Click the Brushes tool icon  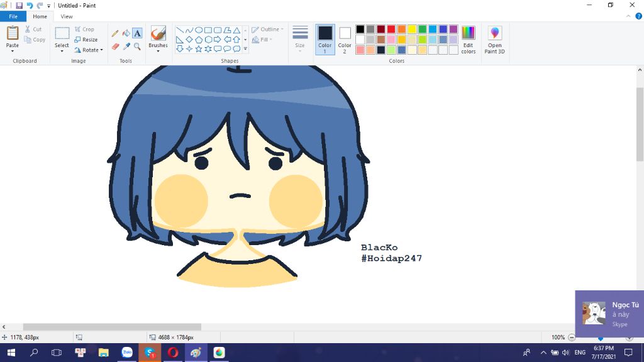[x=158, y=33]
